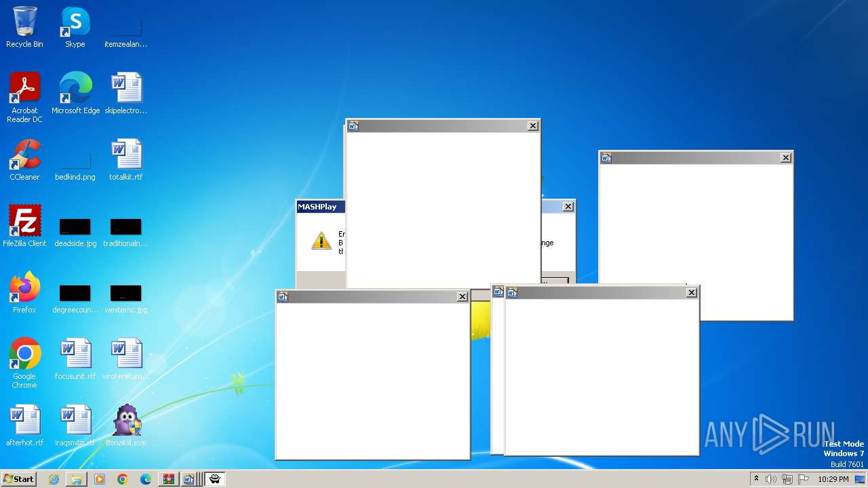Open Acrobat Reader DC shortcut
Screen dimensions: 868x488
coord(24,98)
